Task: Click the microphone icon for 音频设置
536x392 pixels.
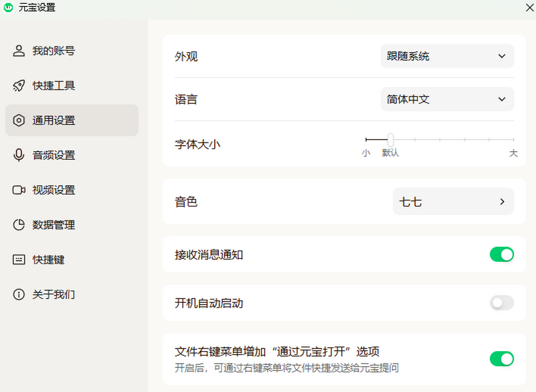Action: tap(19, 155)
